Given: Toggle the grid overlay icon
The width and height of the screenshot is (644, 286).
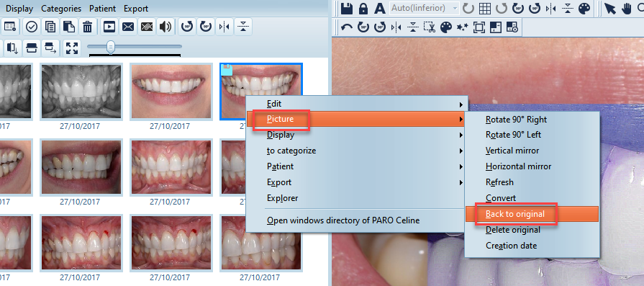Looking at the screenshot, I should coord(485,8).
